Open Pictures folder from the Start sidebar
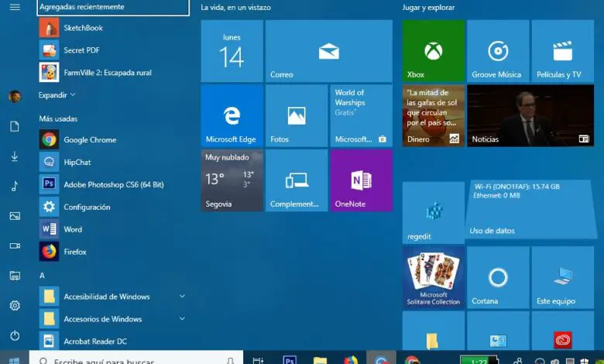The height and width of the screenshot is (364, 604). point(15,216)
